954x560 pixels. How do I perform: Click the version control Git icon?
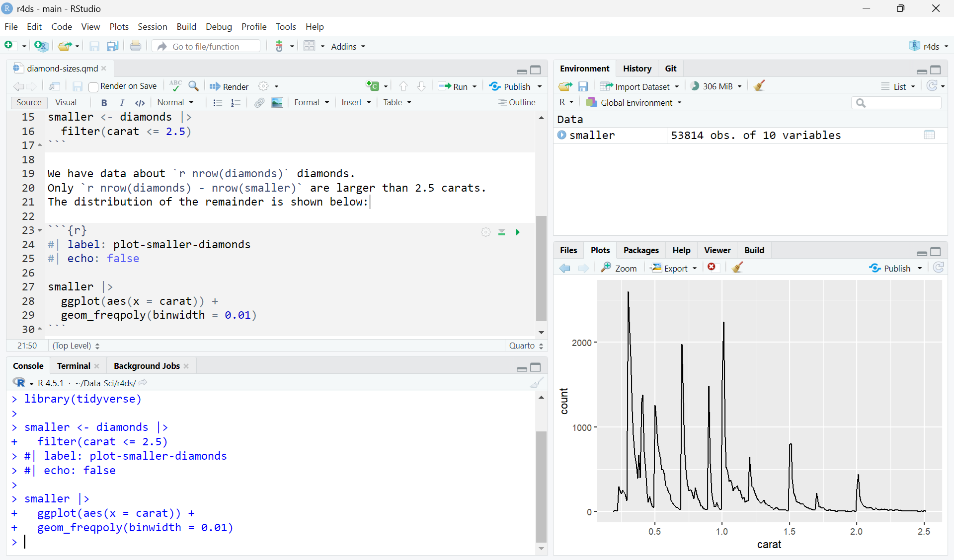coord(279,46)
